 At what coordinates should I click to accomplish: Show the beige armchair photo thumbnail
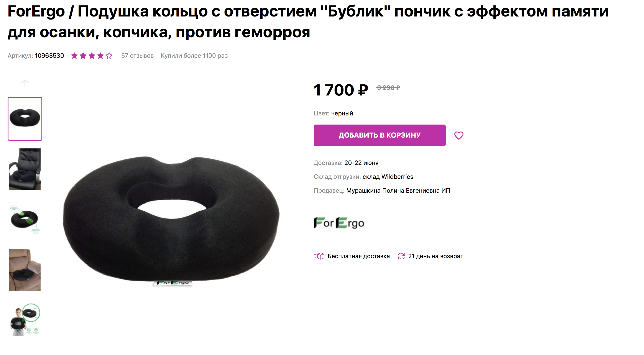25,270
